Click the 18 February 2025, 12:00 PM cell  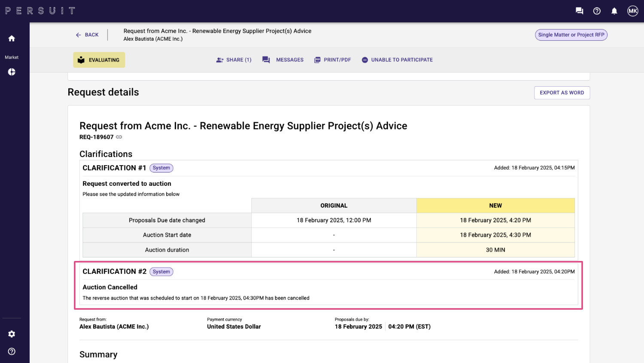click(x=334, y=220)
